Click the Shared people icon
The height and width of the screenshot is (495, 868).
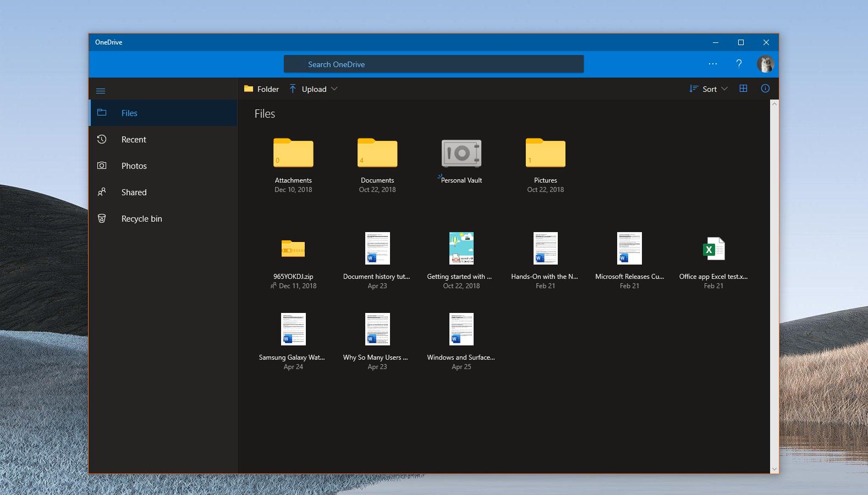click(102, 192)
